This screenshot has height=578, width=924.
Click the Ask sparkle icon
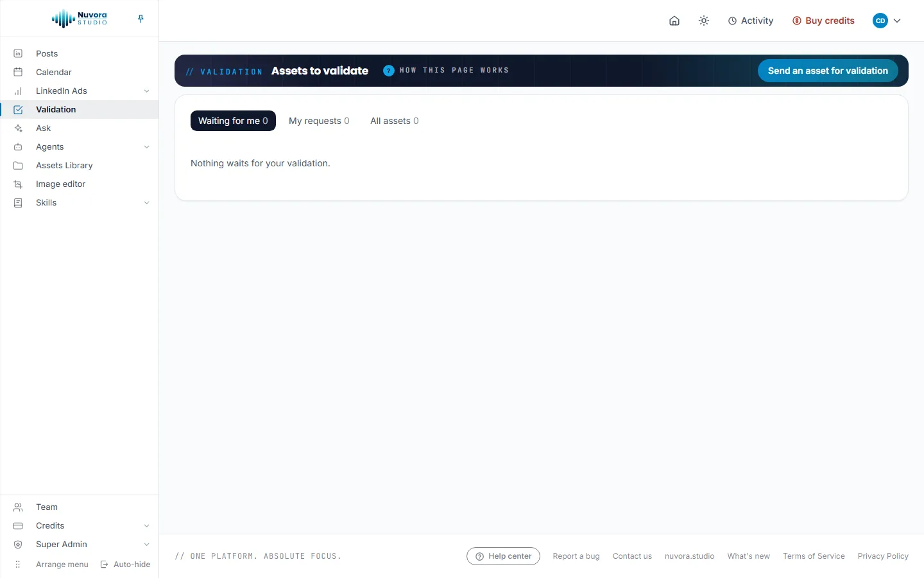point(18,128)
